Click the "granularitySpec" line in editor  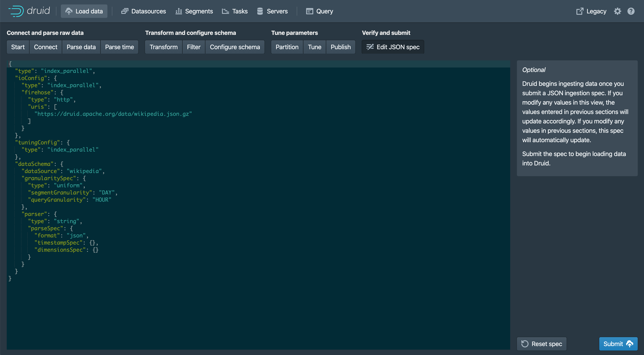click(x=54, y=178)
